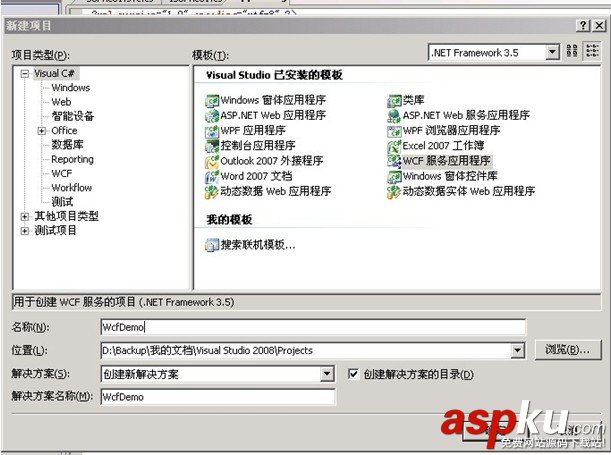The width and height of the screenshot is (611, 455).
Task: Click the Outlook 2007 外接程序 template icon
Action: click(212, 161)
